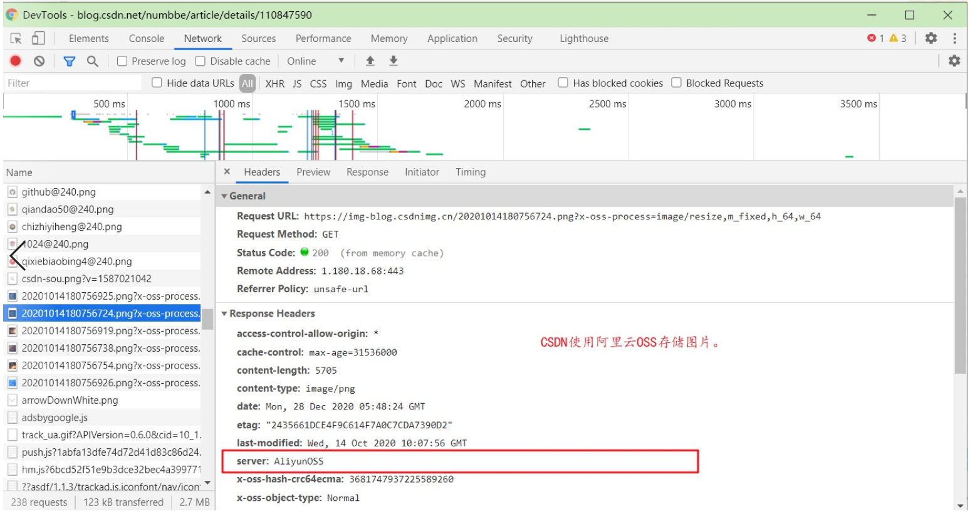This screenshot has width=980, height=516.
Task: Open the Preview tab for the request
Action: (313, 172)
